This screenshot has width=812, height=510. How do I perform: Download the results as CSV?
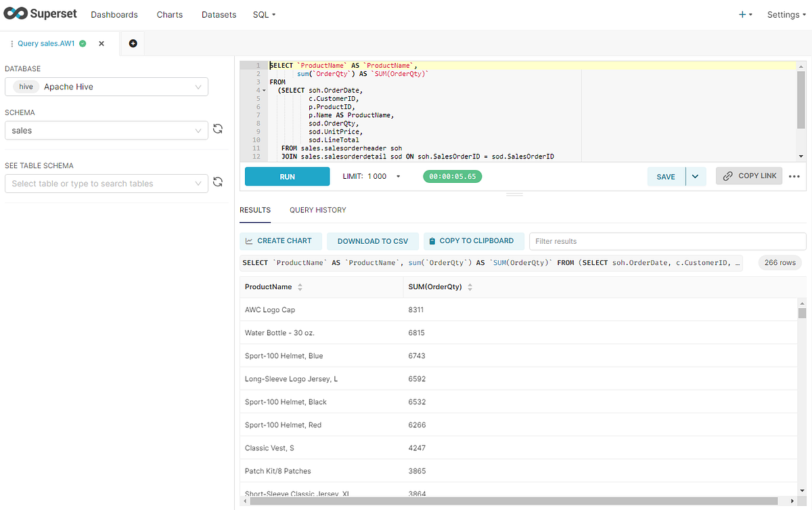click(372, 240)
